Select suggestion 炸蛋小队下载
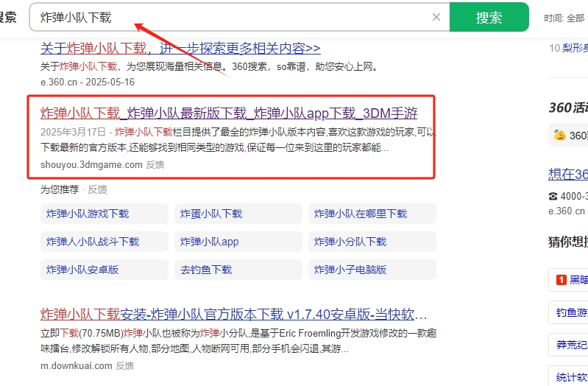588x386 pixels. coord(238,214)
